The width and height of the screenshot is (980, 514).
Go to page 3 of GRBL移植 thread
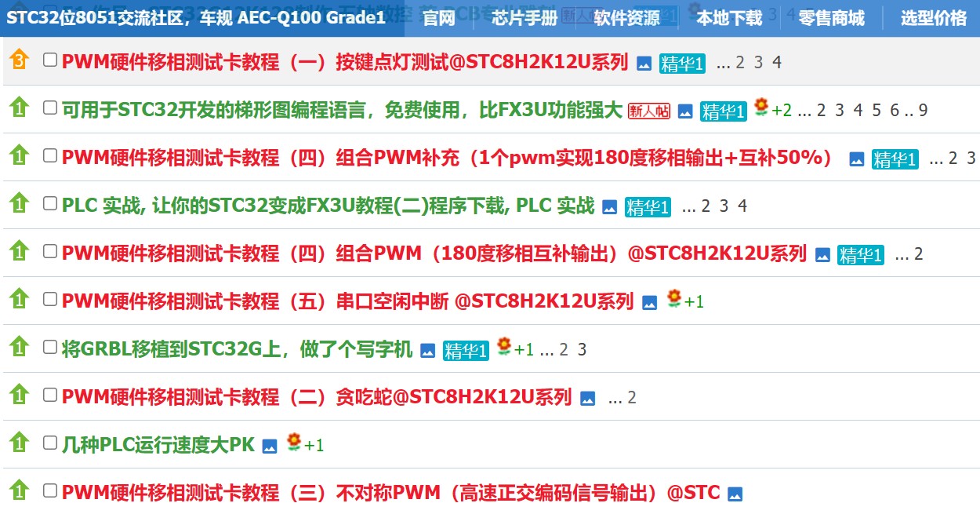pyautogui.click(x=582, y=350)
